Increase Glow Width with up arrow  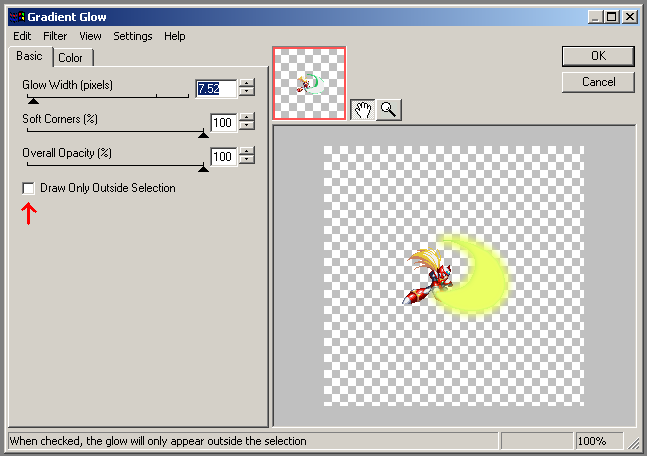[247, 83]
